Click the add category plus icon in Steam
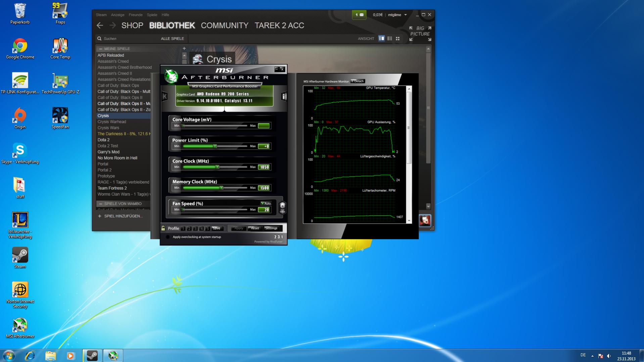The image size is (644, 362). pos(184,48)
